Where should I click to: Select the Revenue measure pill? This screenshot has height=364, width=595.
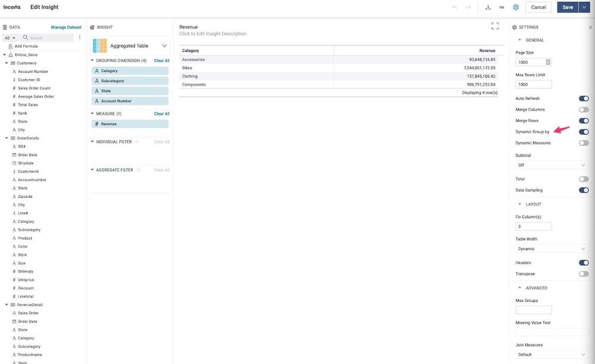coord(130,124)
